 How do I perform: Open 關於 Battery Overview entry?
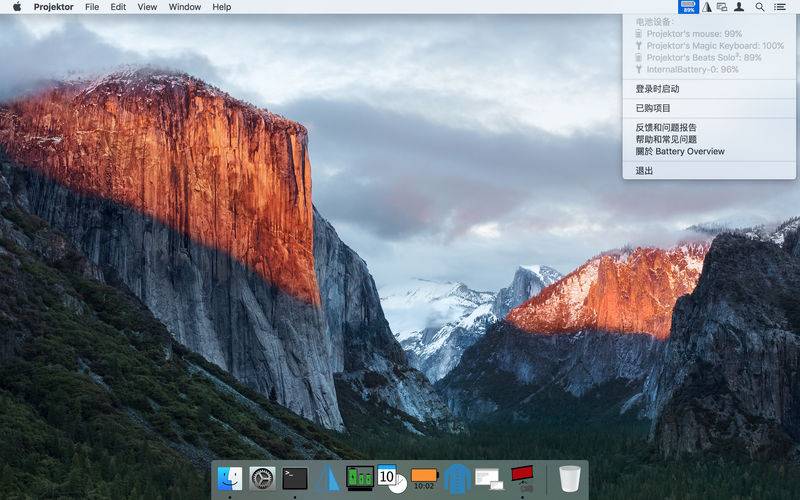coord(709,152)
